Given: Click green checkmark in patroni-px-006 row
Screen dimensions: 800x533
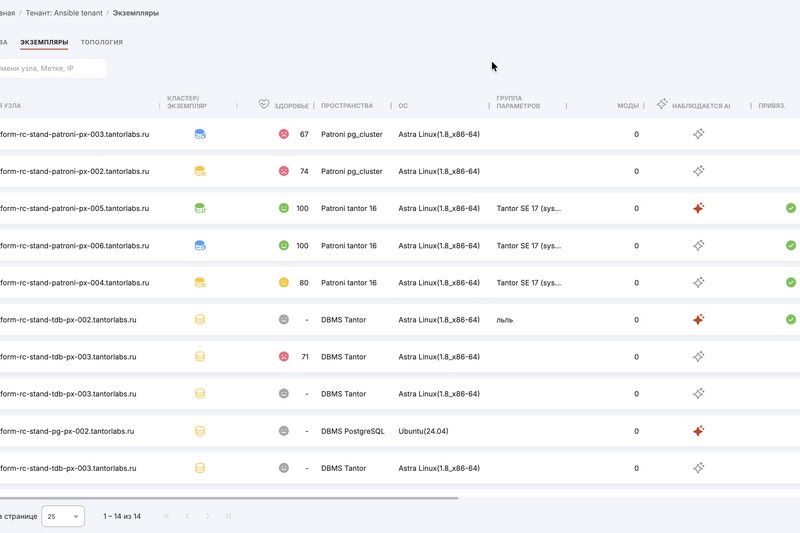Looking at the screenshot, I should [x=791, y=245].
